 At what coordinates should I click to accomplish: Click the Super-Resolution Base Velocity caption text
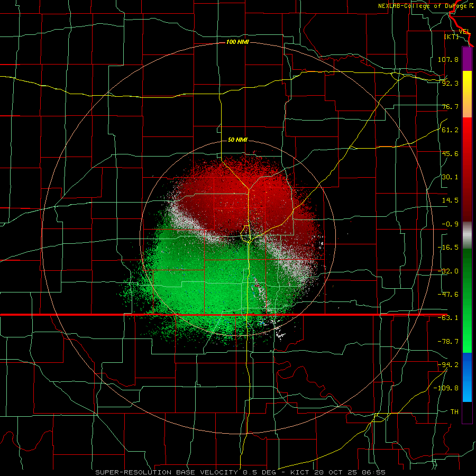click(240, 472)
